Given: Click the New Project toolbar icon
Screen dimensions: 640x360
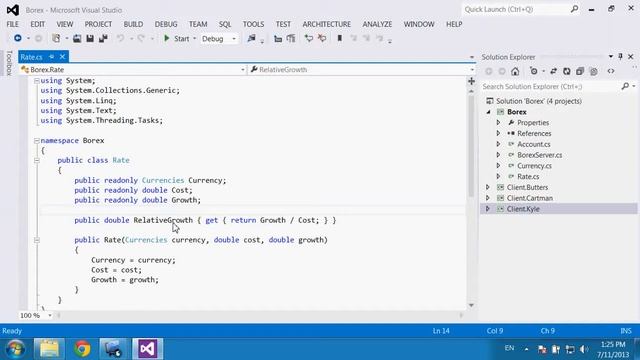Looking at the screenshot, I should click(56, 38).
